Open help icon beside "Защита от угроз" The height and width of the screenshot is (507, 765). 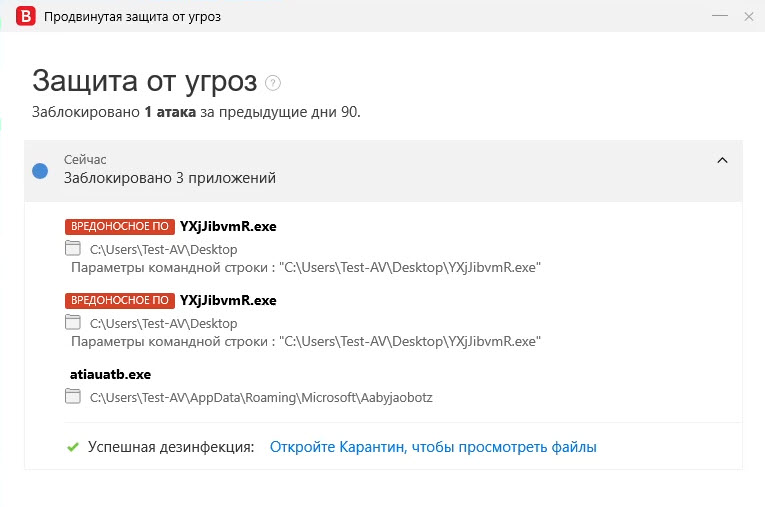pyautogui.click(x=273, y=83)
